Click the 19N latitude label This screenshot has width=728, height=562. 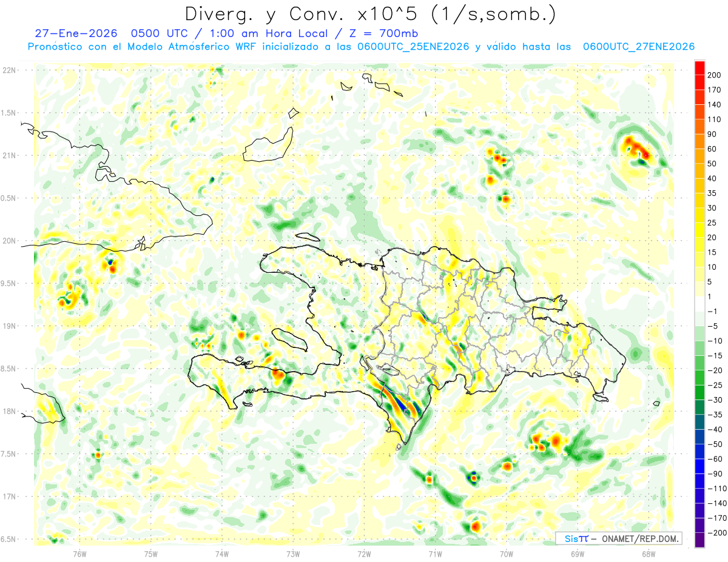[x=9, y=326]
